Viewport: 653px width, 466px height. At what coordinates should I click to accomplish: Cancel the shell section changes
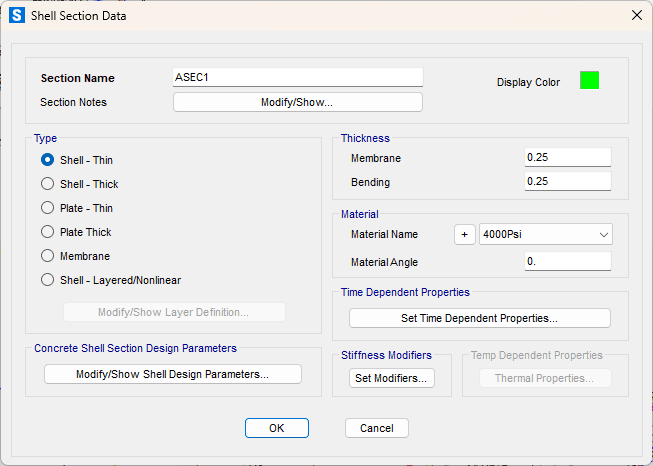pyautogui.click(x=377, y=428)
